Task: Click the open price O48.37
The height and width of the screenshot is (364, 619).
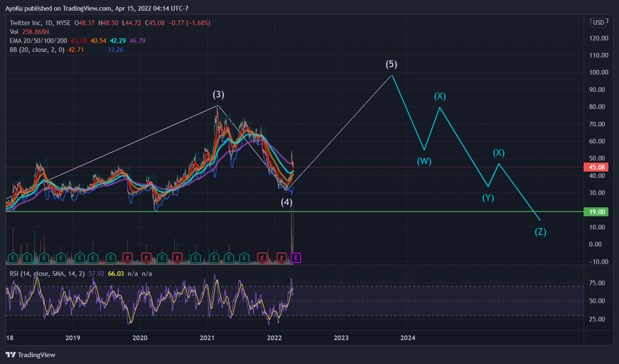Action: (x=84, y=23)
